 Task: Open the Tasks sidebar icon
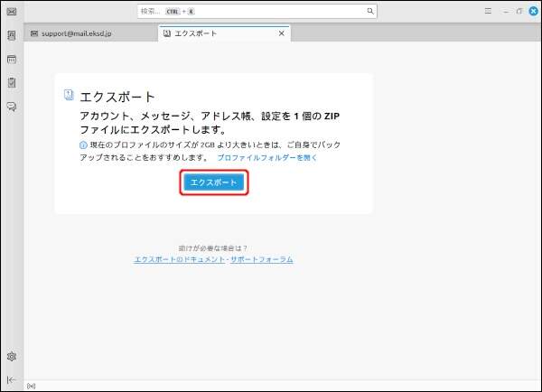[12, 82]
